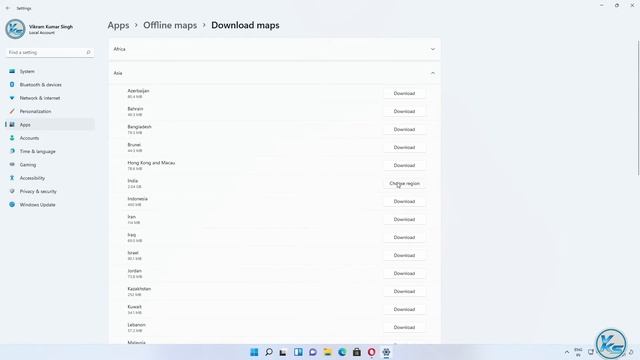640x360 pixels.
Task: Open Network & internet settings
Action: coord(50,98)
